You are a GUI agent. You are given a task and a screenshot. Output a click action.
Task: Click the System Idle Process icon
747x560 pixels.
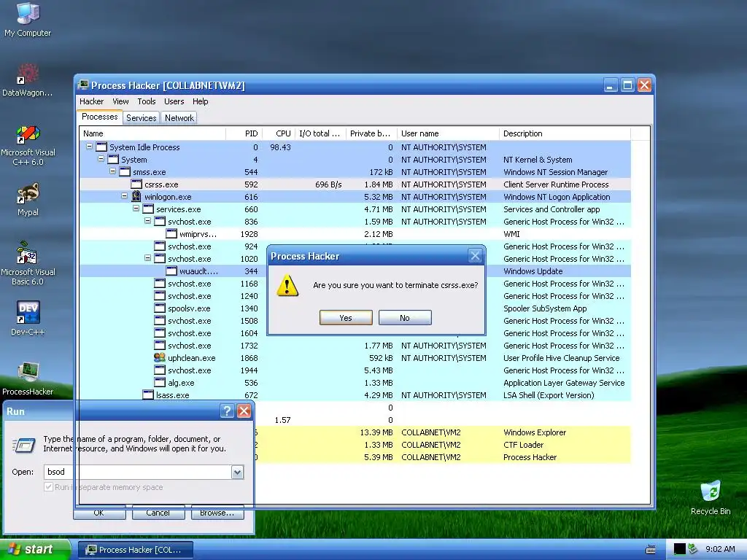click(101, 147)
